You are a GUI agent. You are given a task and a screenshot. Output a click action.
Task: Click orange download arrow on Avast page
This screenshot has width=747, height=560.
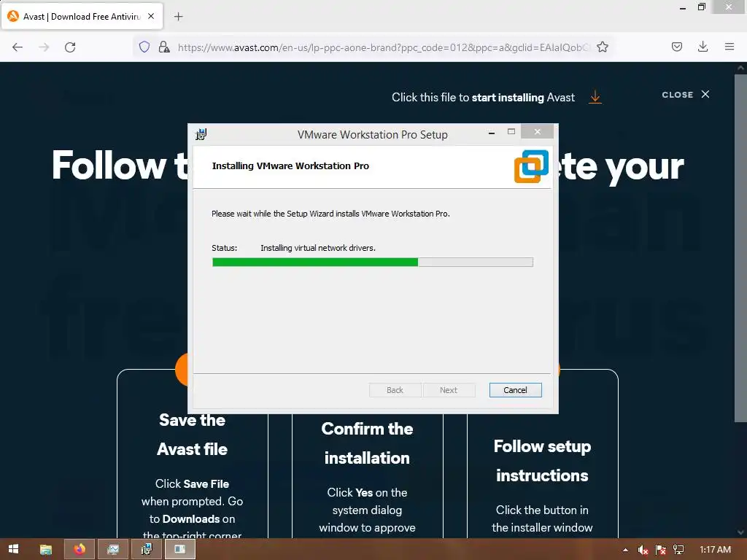(595, 97)
